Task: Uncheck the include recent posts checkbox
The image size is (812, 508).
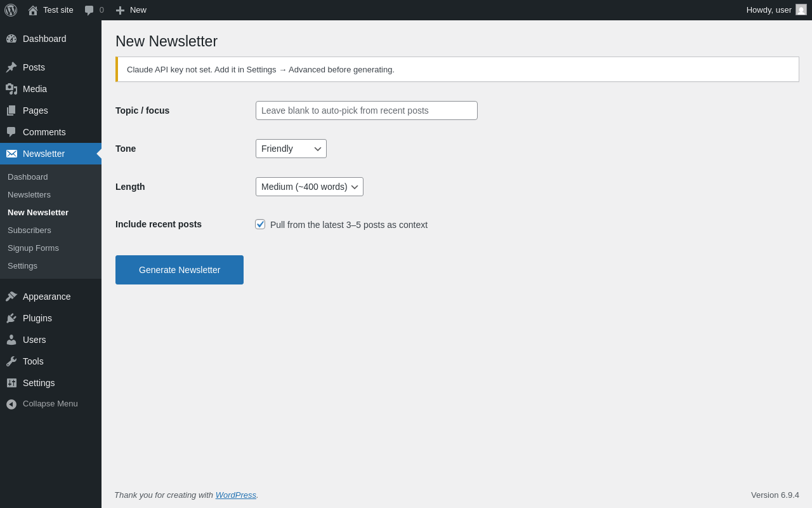Action: coord(260,224)
